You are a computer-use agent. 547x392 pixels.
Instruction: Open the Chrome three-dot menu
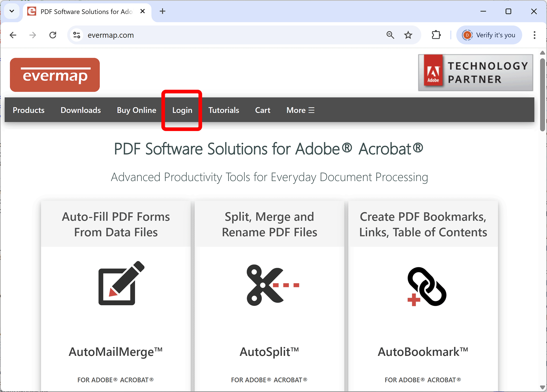tap(534, 35)
